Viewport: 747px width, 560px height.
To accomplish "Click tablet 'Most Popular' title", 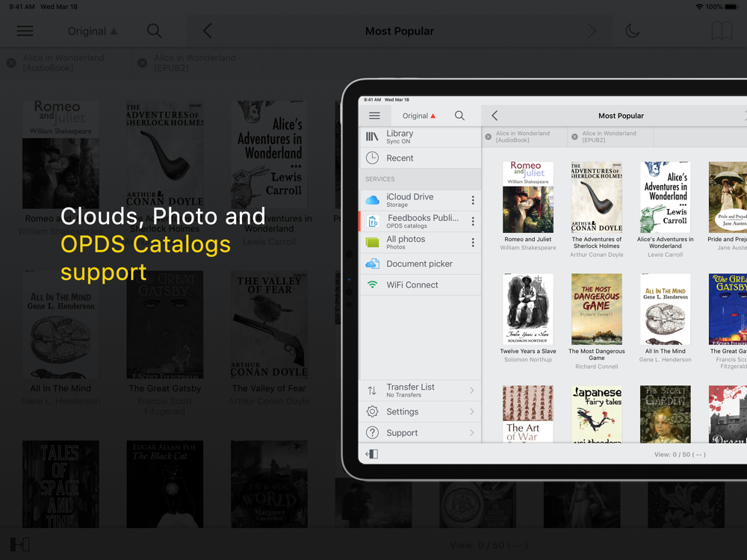I will (x=621, y=116).
